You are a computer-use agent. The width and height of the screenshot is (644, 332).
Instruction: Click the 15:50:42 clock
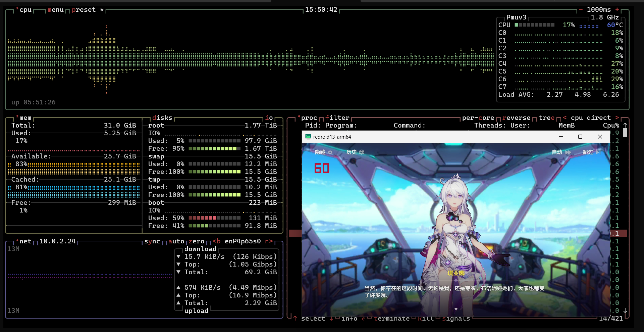(x=321, y=9)
